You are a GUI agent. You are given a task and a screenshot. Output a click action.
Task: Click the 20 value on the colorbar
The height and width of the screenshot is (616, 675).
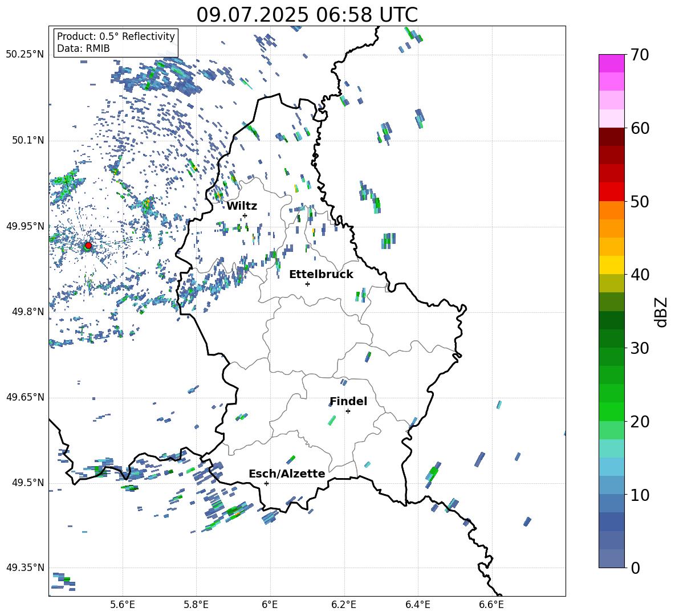(640, 421)
